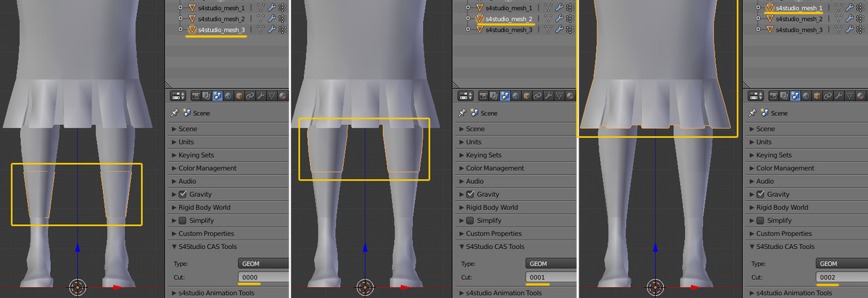Enable Simplify checkbox in right panel

(760, 220)
